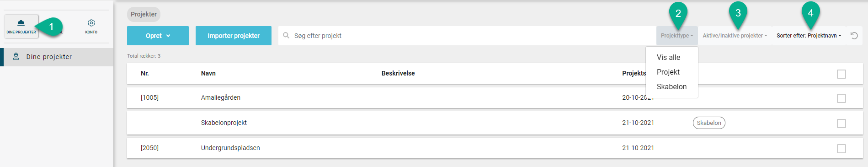868x167 pixels.
Task: Focus the Søg efter projekt search field
Action: tap(467, 36)
